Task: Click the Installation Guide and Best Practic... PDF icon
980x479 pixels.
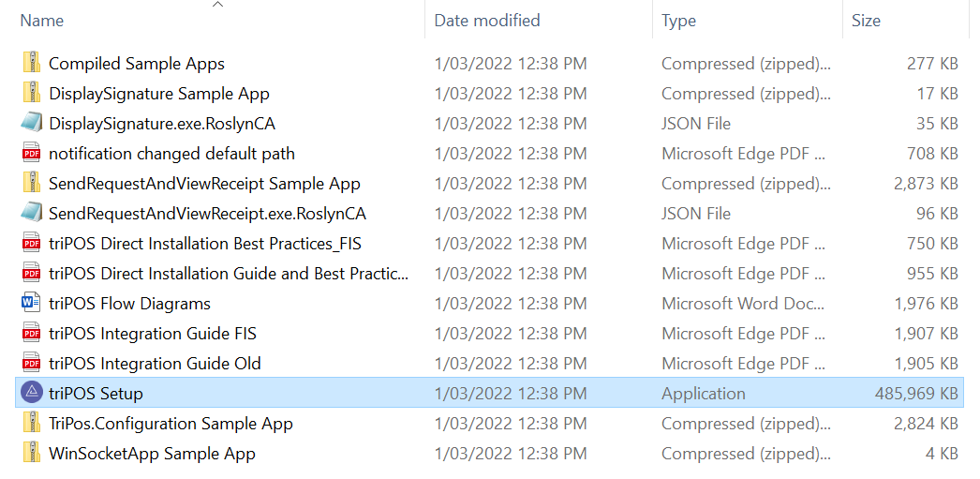Action: point(31,274)
